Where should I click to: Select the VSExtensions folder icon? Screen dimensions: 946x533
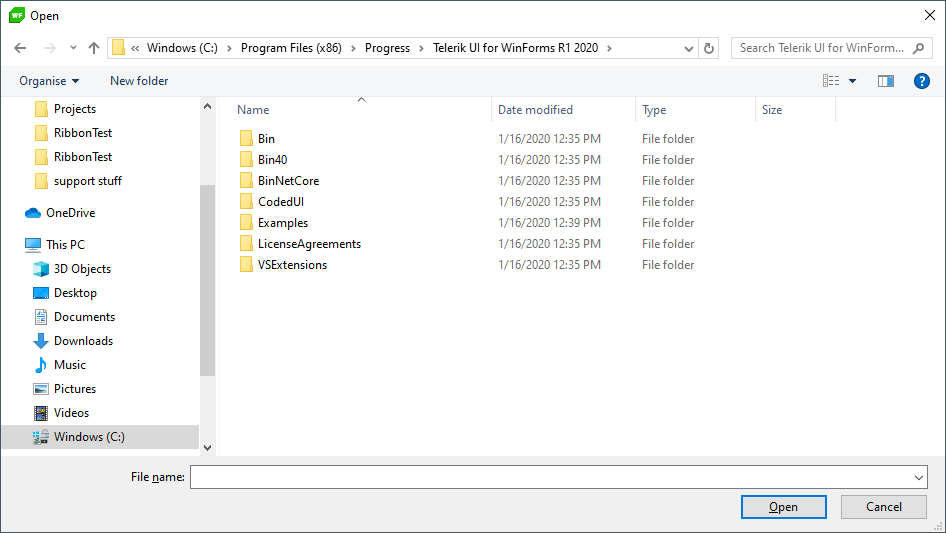click(x=246, y=265)
